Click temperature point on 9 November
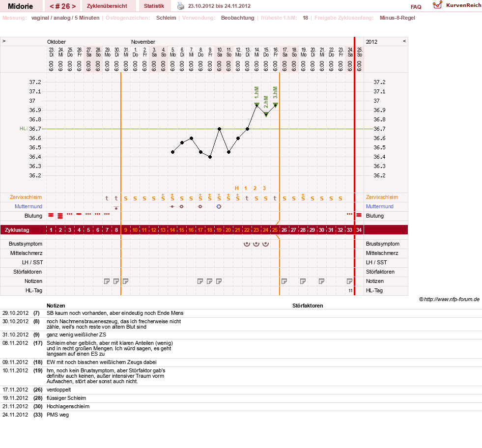This screenshot has height=448, width=482. point(210,157)
